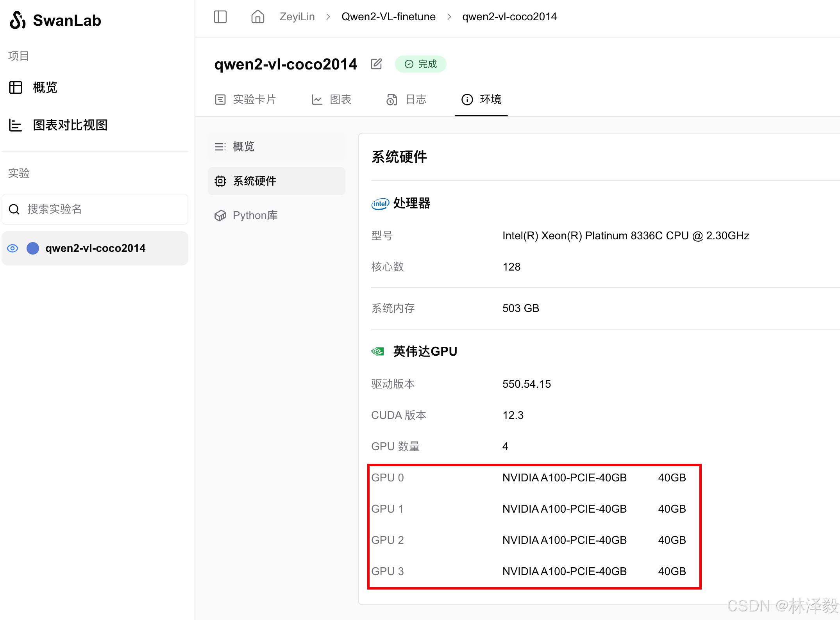Click the search magnifier icon
Screen dimensions: 840x620
click(x=14, y=209)
